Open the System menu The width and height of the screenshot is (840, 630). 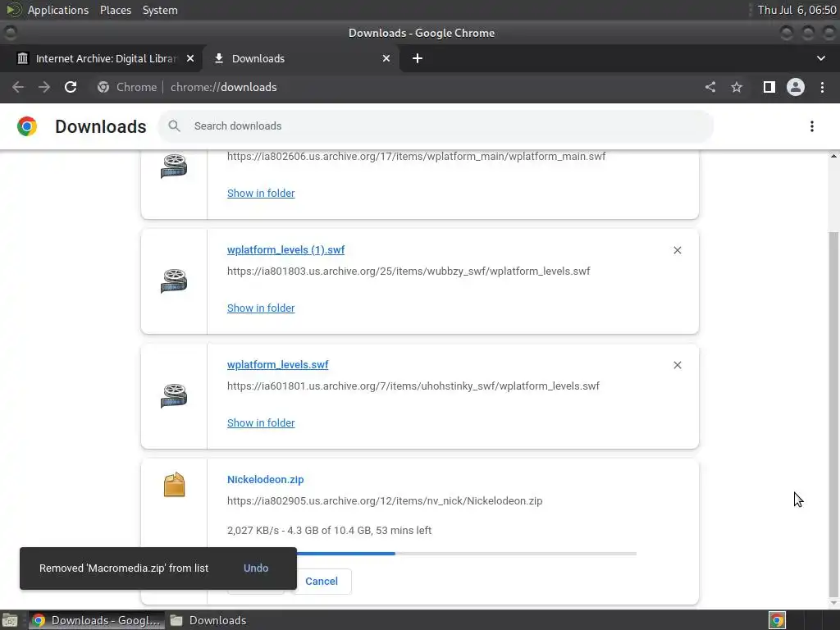pos(160,10)
